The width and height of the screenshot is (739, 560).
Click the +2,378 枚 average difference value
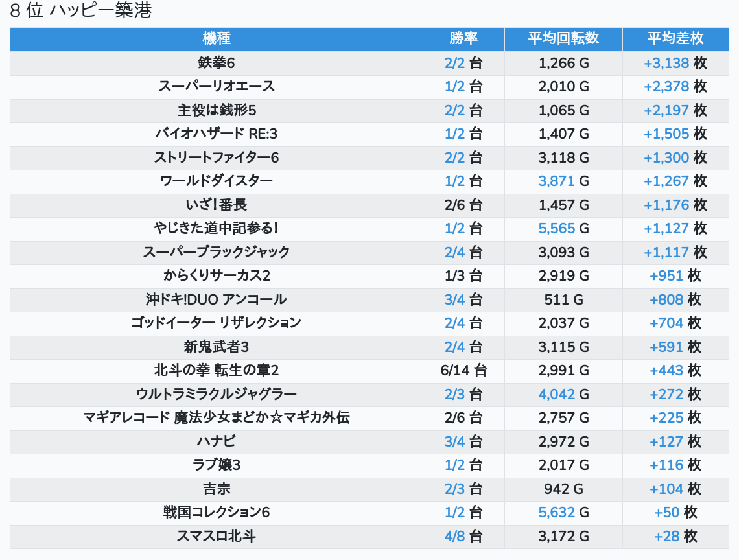point(675,86)
